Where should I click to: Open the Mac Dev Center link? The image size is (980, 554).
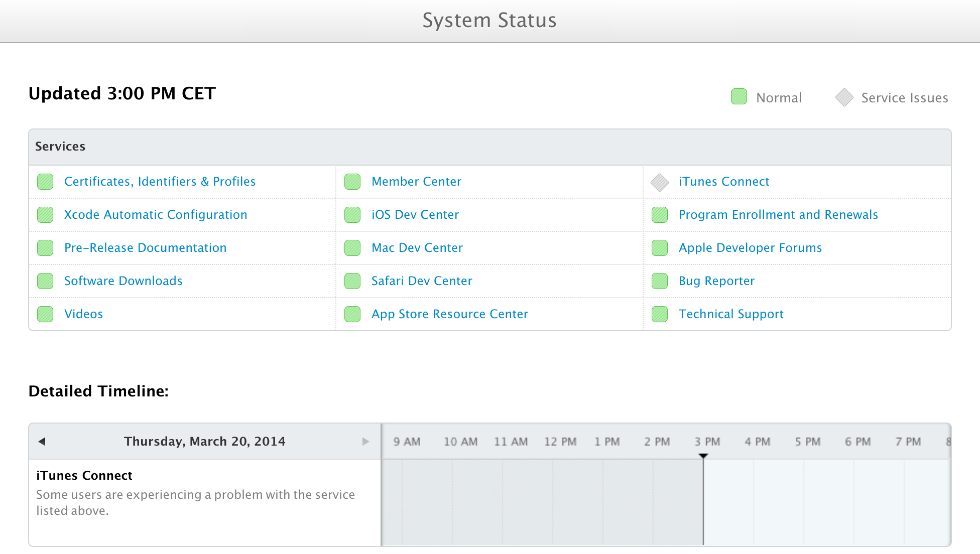(x=417, y=248)
